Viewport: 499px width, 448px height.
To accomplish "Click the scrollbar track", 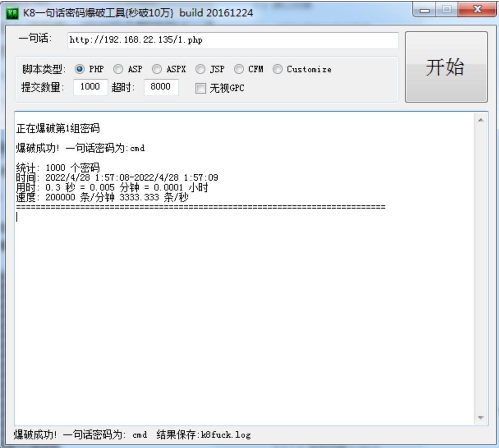I will click(x=481, y=267).
